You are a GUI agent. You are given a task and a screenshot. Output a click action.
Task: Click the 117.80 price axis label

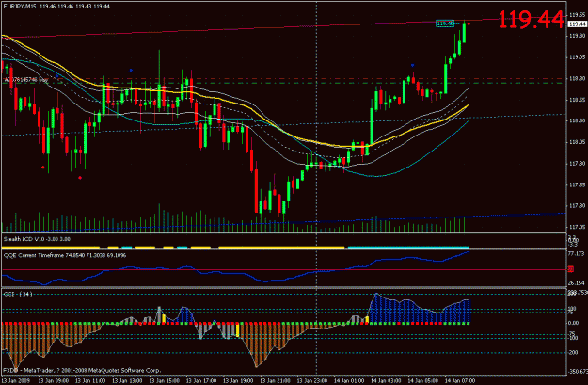coord(578,163)
